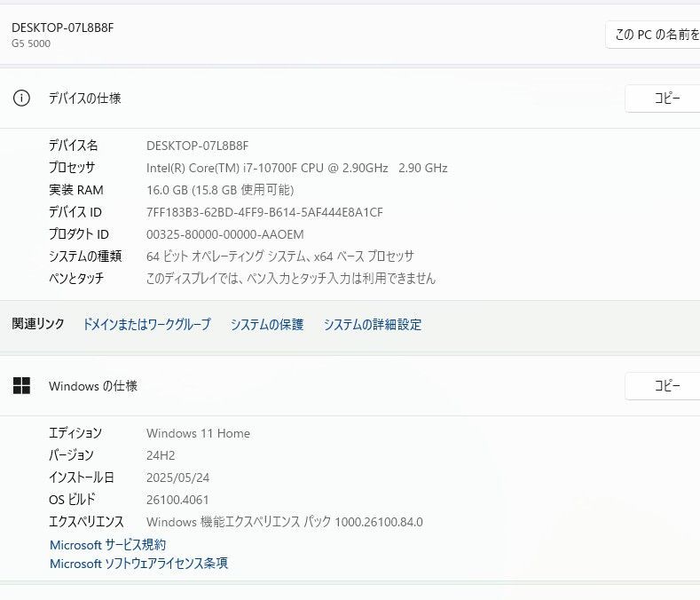Copy Windows specifications with the lower コピー button

(663, 386)
